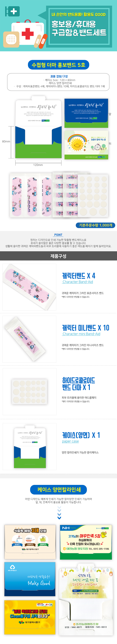Click the 수첩형 더마 홍보밴드 5호 title badge
Screen dimensions: 117x644
click(59, 65)
